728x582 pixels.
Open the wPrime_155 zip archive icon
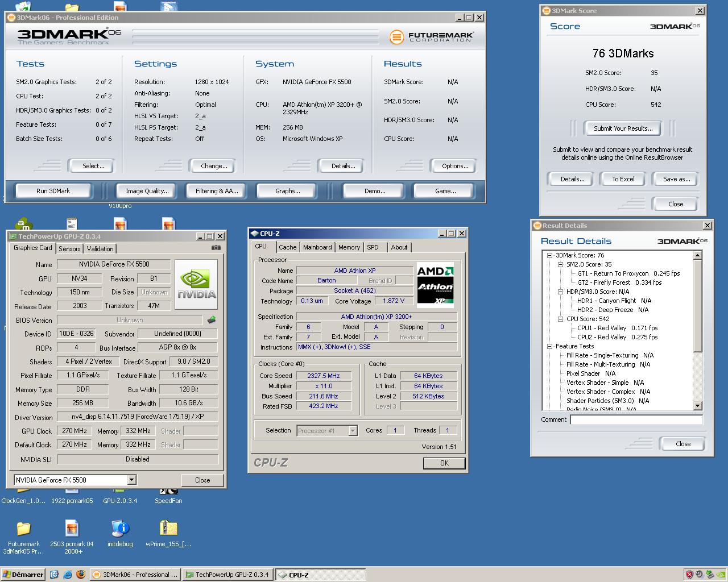(x=168, y=534)
